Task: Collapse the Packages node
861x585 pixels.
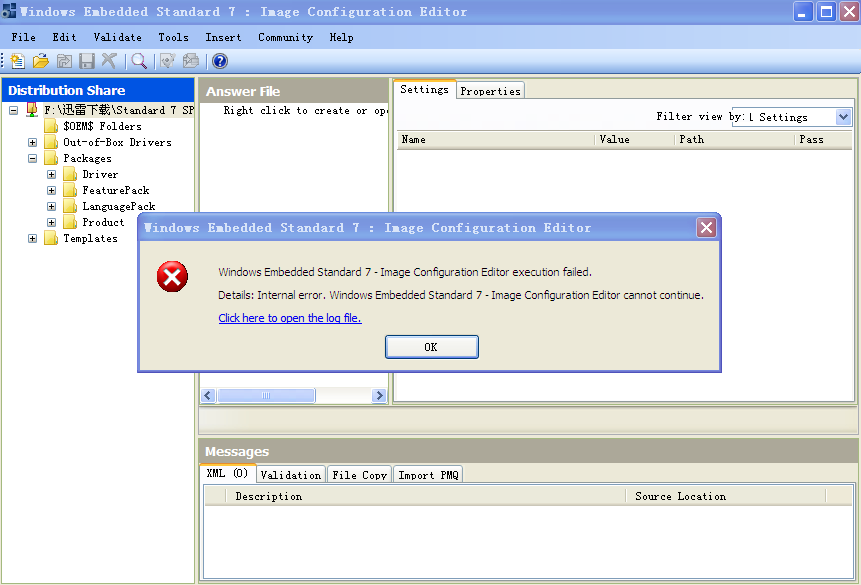Action: (32, 158)
